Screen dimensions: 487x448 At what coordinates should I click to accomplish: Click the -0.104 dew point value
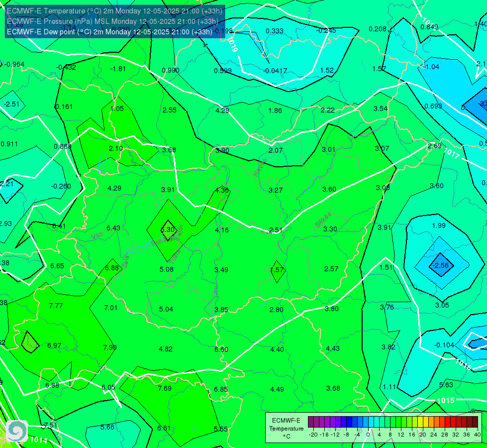point(444,345)
